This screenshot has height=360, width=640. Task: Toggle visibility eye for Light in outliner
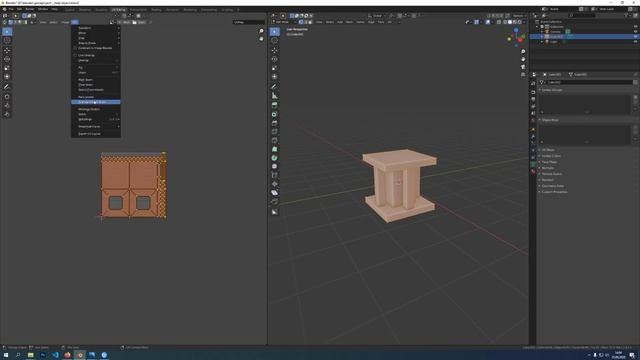coord(636,41)
